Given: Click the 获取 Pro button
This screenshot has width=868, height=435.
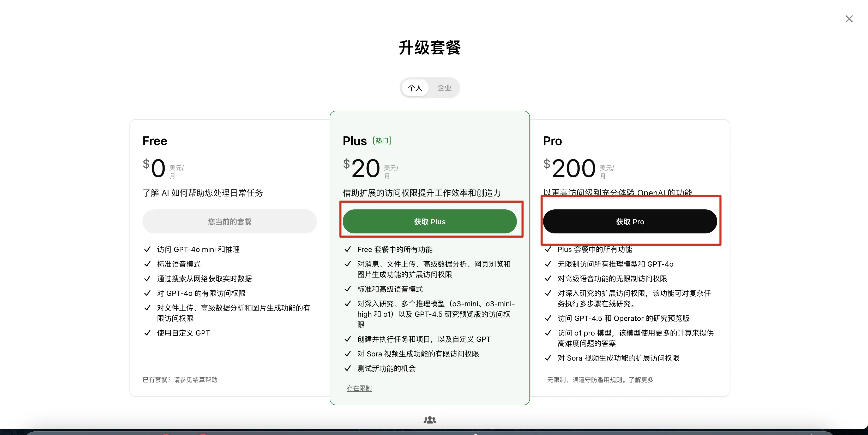Looking at the screenshot, I should tap(630, 221).
